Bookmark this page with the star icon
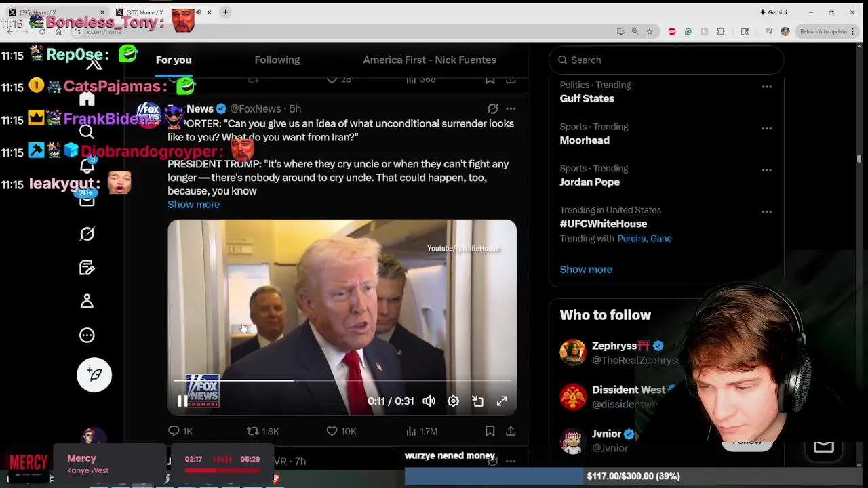868x488 pixels. click(650, 31)
